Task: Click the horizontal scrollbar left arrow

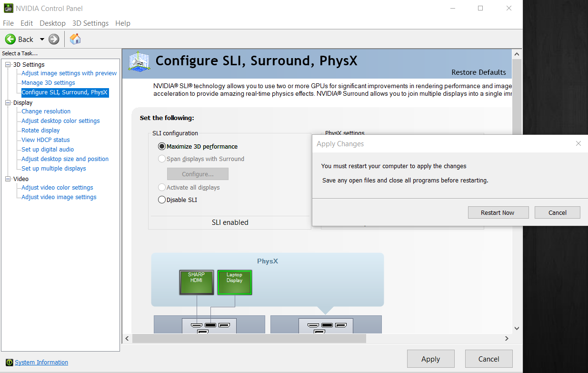Action: 127,338
